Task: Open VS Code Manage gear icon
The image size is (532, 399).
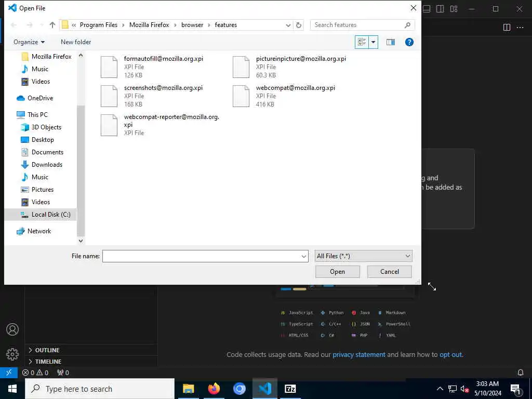Action: 12,354
